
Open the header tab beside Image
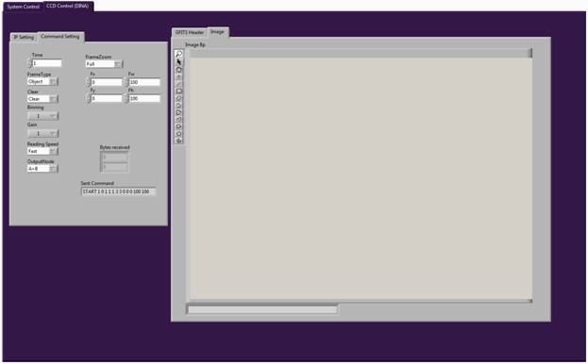190,33
